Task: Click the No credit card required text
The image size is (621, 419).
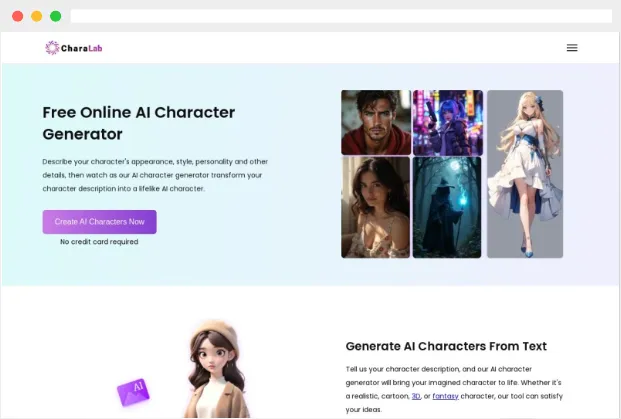Action: click(x=99, y=242)
